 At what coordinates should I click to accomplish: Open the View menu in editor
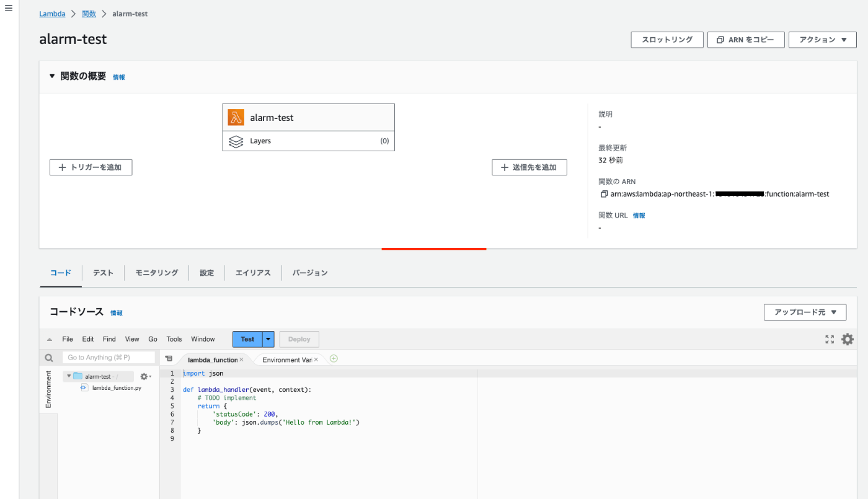coord(132,339)
